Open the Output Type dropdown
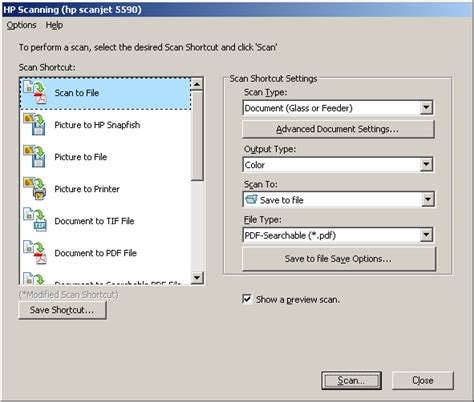The width and height of the screenshot is (474, 402). [426, 164]
